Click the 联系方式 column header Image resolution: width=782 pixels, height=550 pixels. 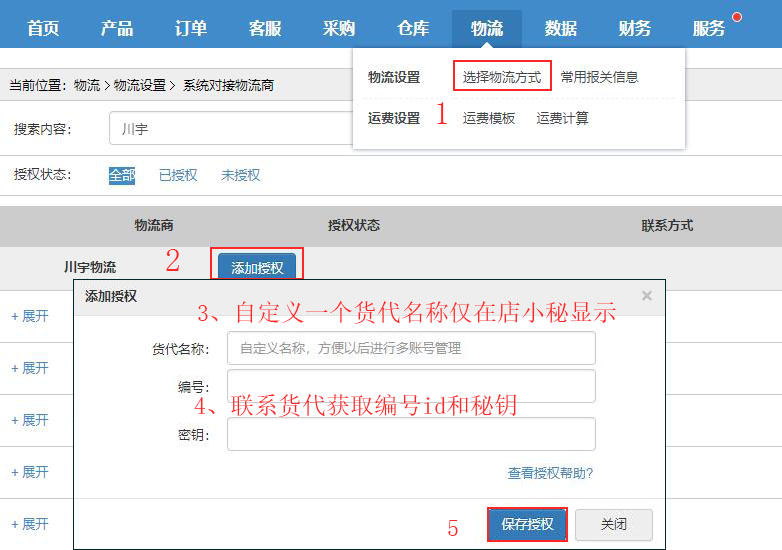coord(667,225)
